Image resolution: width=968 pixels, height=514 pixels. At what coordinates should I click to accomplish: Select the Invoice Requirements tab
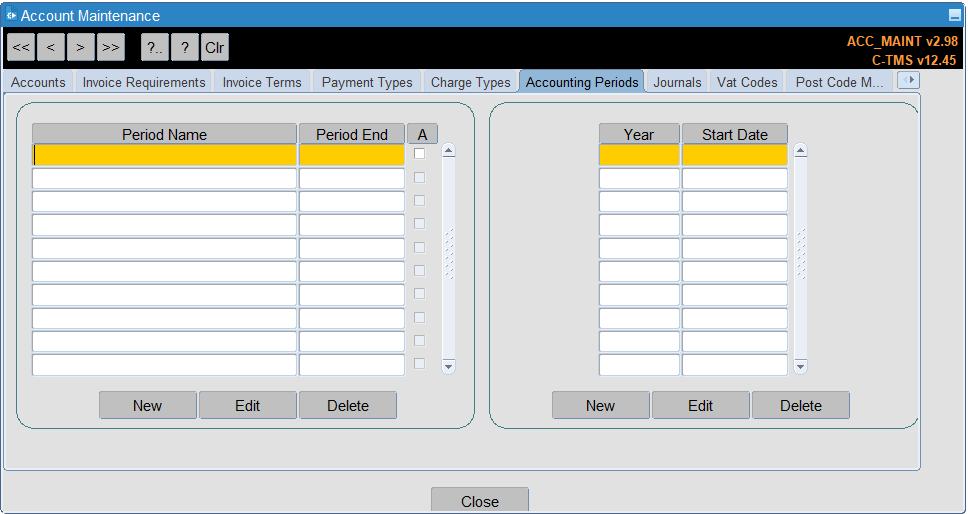coord(144,82)
